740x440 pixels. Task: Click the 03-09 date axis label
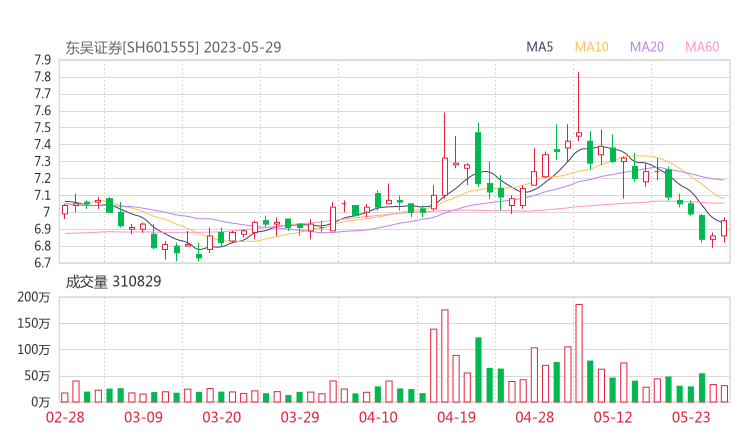click(x=143, y=417)
